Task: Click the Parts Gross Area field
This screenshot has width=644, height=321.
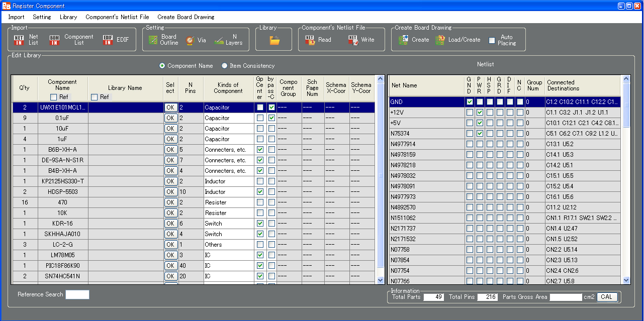Action: click(566, 297)
